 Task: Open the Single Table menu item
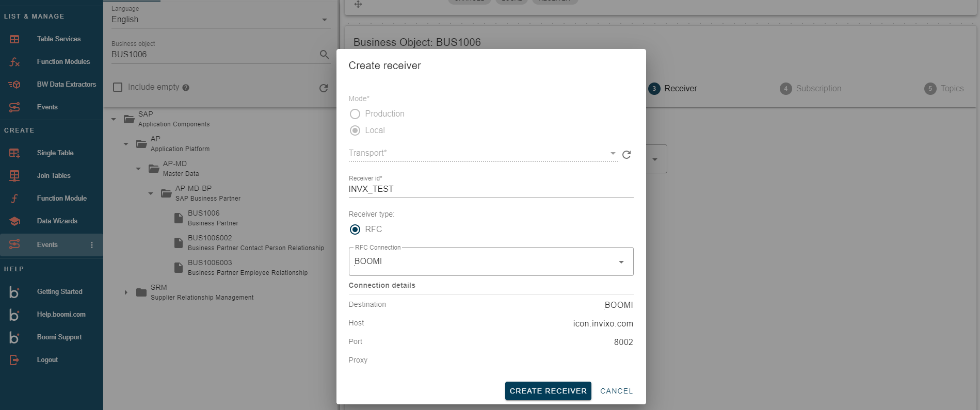click(x=55, y=153)
